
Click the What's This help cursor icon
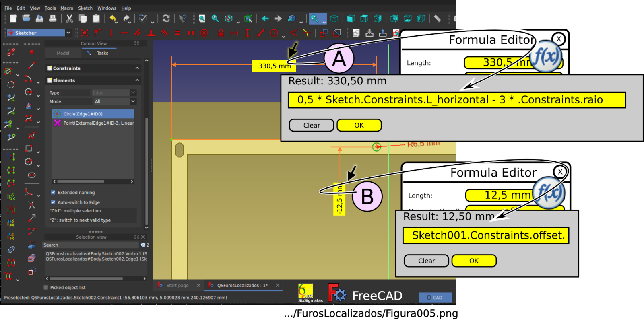[x=183, y=19]
